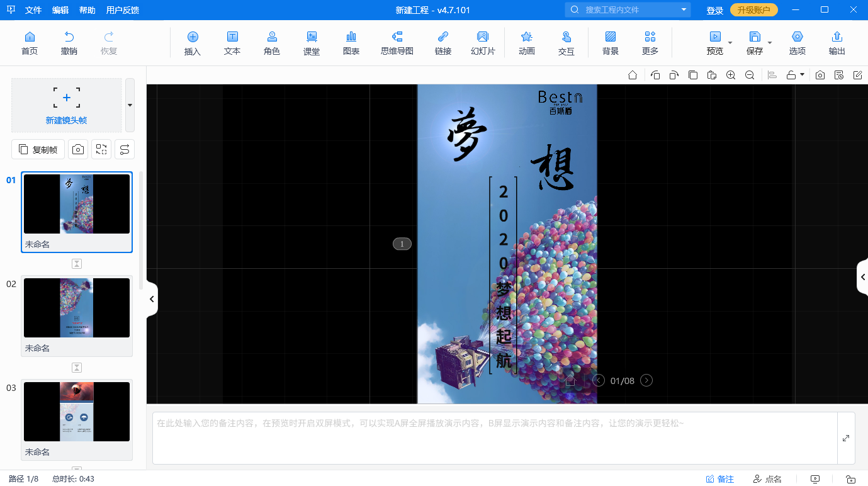Open the 背景 background tool
868x486 pixels.
(x=611, y=43)
